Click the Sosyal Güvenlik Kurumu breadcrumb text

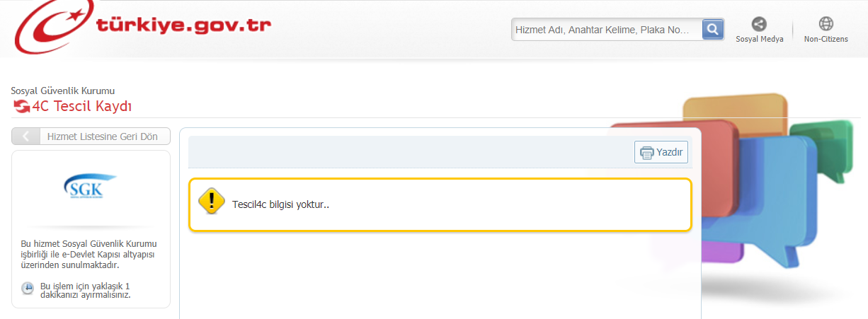pos(63,91)
